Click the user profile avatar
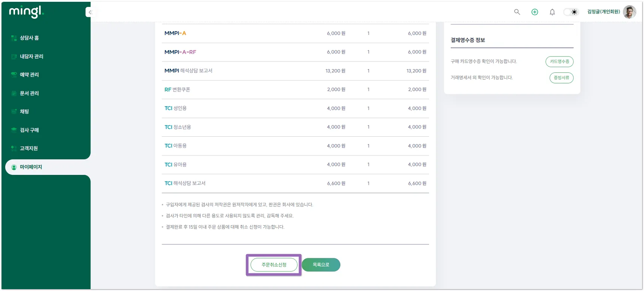Viewport: 644px width, 291px height. coord(629,12)
